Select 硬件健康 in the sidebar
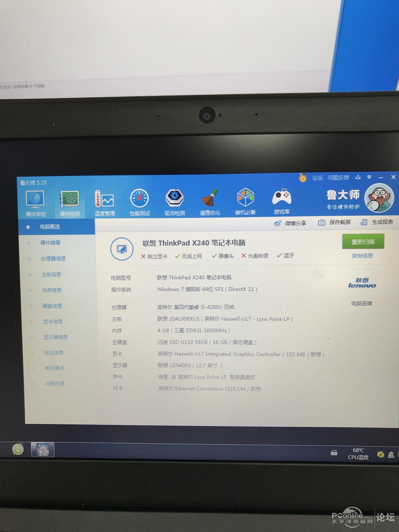The image size is (399, 532). tap(50, 243)
